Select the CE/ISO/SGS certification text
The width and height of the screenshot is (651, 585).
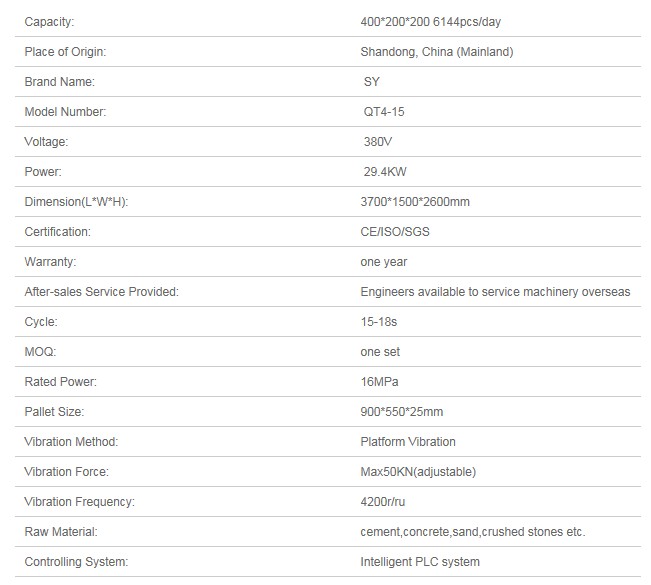(395, 232)
